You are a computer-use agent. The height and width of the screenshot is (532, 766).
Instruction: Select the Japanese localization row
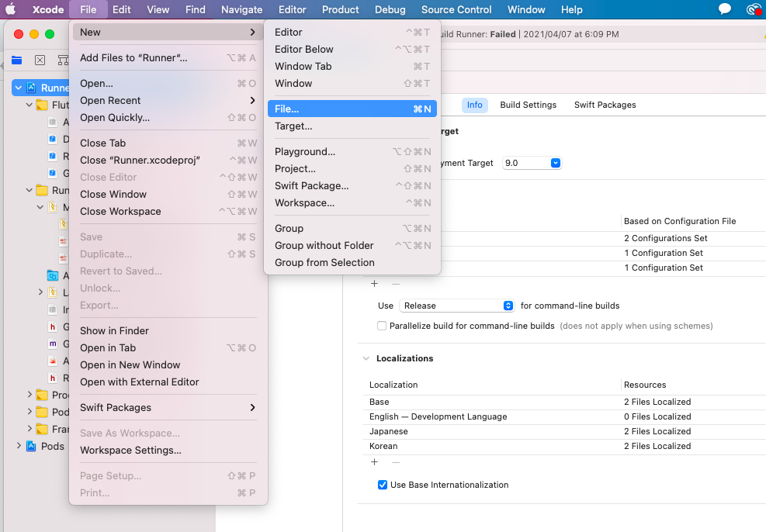click(x=565, y=431)
